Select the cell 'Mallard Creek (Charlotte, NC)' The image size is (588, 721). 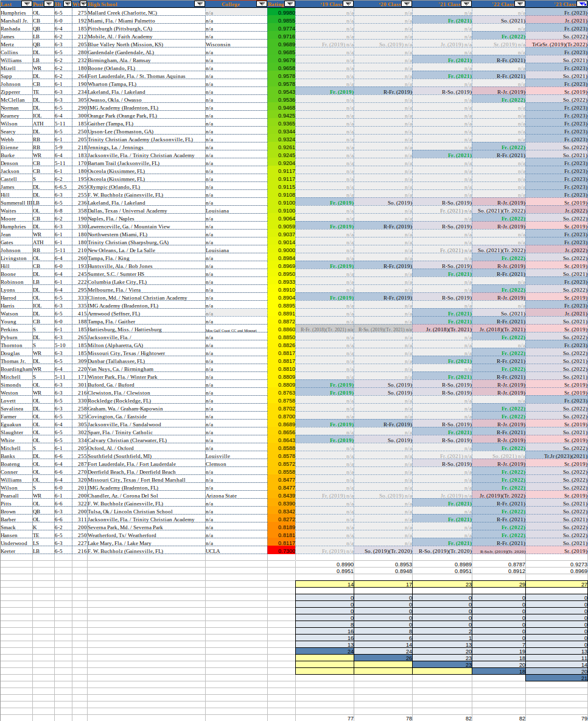pyautogui.click(x=146, y=13)
